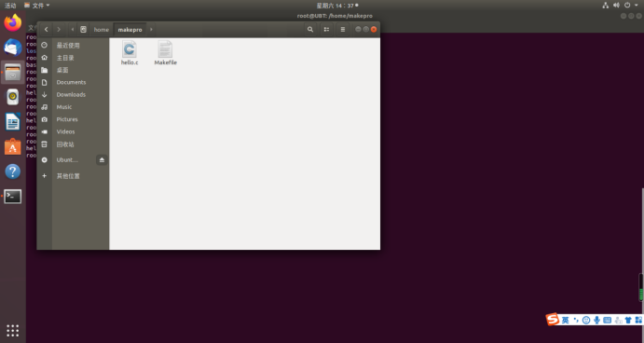The width and height of the screenshot is (644, 343).
Task: Launch Thunderbird mail from the dock
Action: point(13,48)
